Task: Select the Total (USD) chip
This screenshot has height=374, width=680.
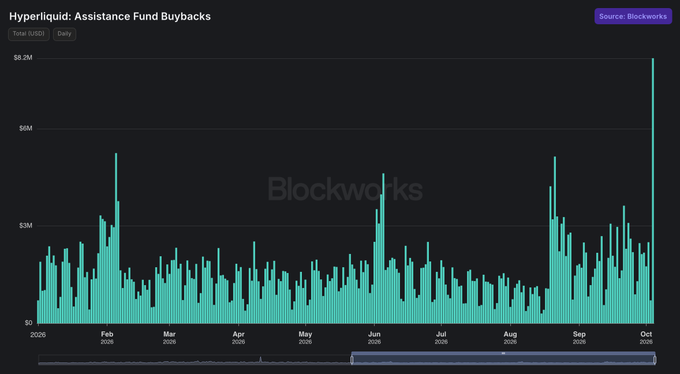Action: pyautogui.click(x=29, y=34)
